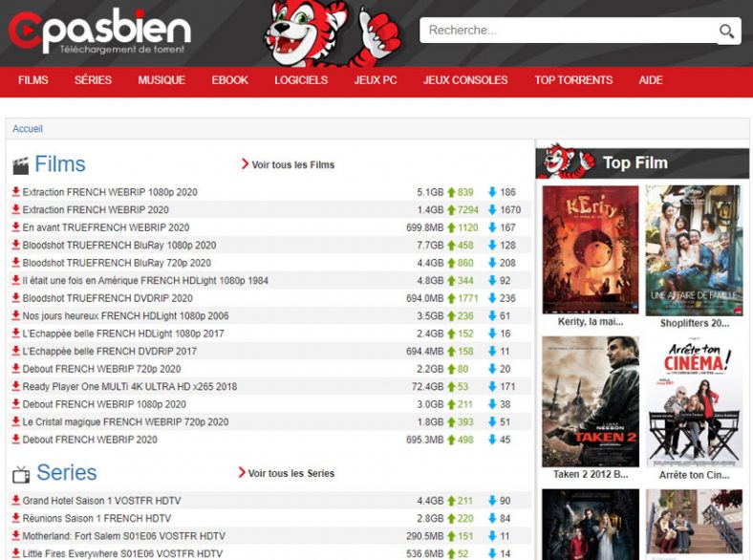The width and height of the screenshot is (753, 560).
Task: Open the AIDE menu
Action: pos(651,80)
